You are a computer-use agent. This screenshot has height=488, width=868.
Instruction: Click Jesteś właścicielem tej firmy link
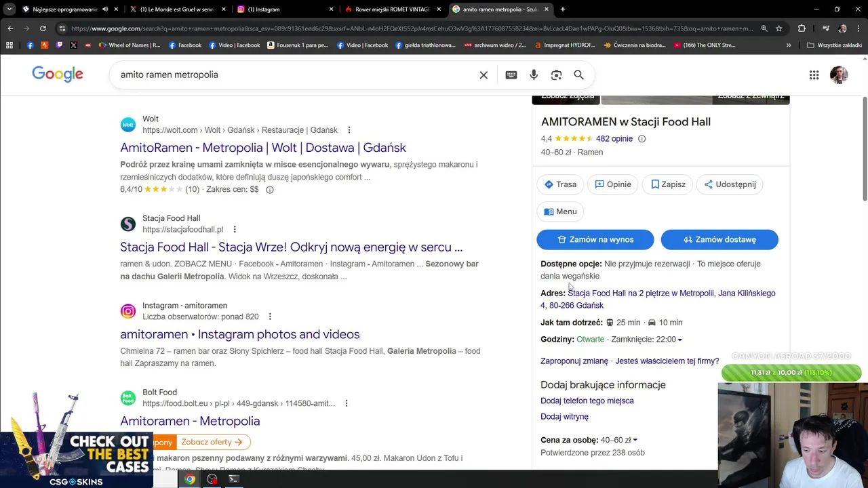pos(667,361)
